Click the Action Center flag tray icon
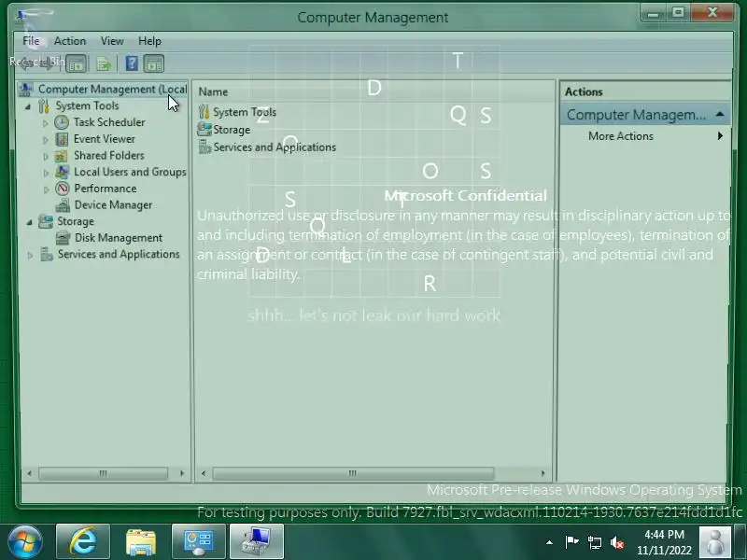The height and width of the screenshot is (560, 747). 571,542
